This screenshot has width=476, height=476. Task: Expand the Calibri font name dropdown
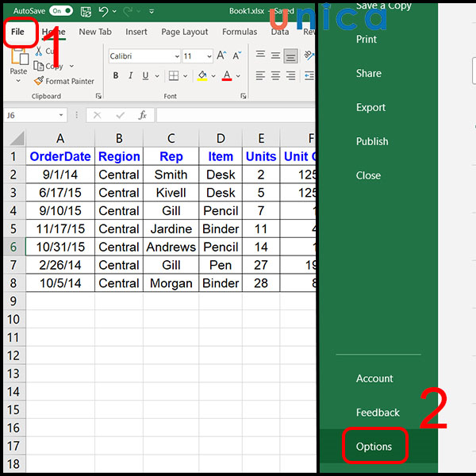(x=175, y=56)
